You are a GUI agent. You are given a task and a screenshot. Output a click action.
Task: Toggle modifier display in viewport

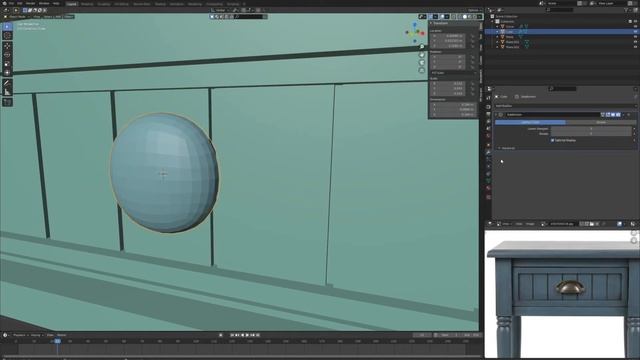(x=613, y=115)
